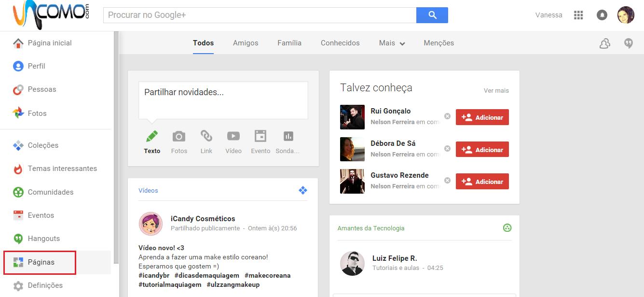Viewport: 644px width, 297px height.
Task: Dismiss Gustavo Rezende suggestion
Action: 447,181
